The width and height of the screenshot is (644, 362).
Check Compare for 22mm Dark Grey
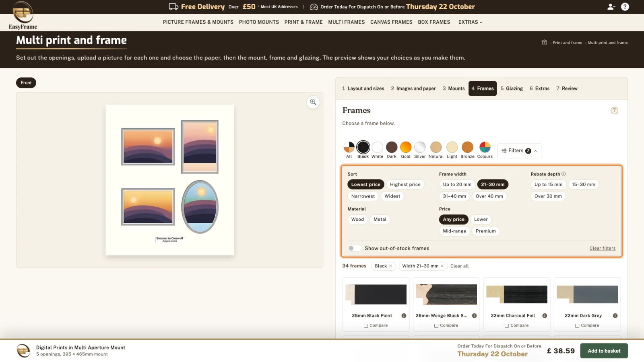(577, 326)
